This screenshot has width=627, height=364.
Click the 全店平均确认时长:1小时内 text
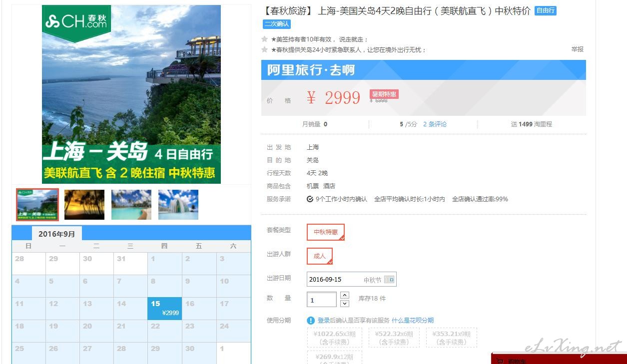tap(410, 199)
